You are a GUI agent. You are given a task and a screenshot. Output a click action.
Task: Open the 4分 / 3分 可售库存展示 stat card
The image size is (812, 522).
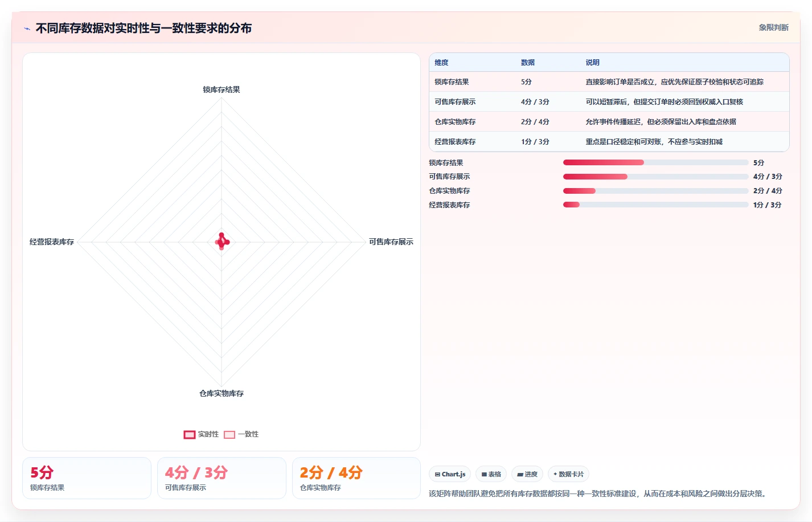(222, 478)
